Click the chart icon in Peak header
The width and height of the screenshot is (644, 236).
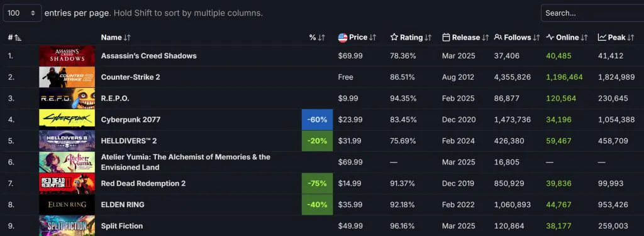(602, 37)
